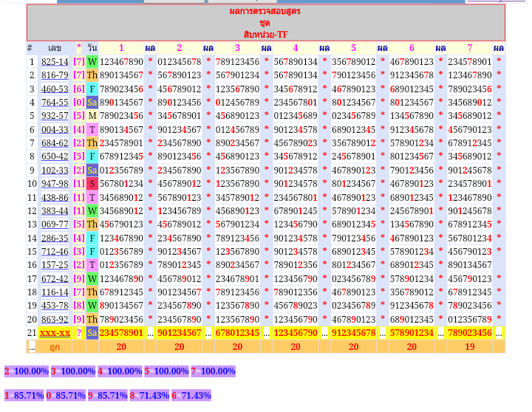Select 912345678 in yellow row 21
532x412 pixels.
[353, 333]
